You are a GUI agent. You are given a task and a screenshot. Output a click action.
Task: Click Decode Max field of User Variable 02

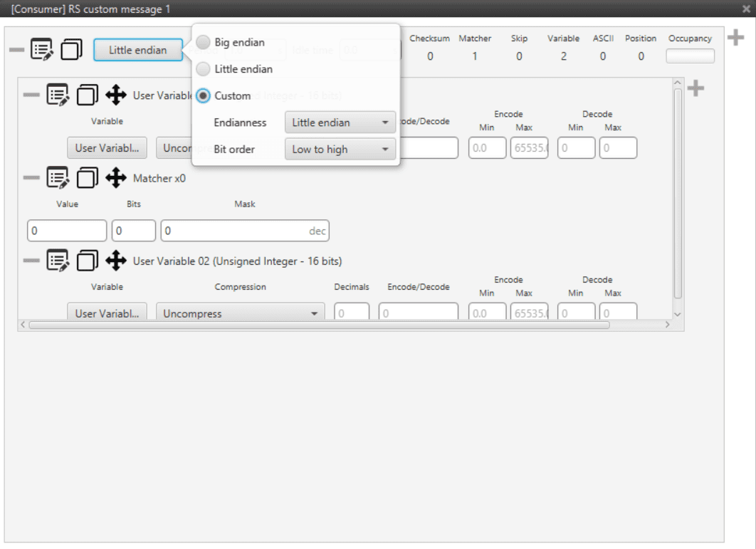618,313
